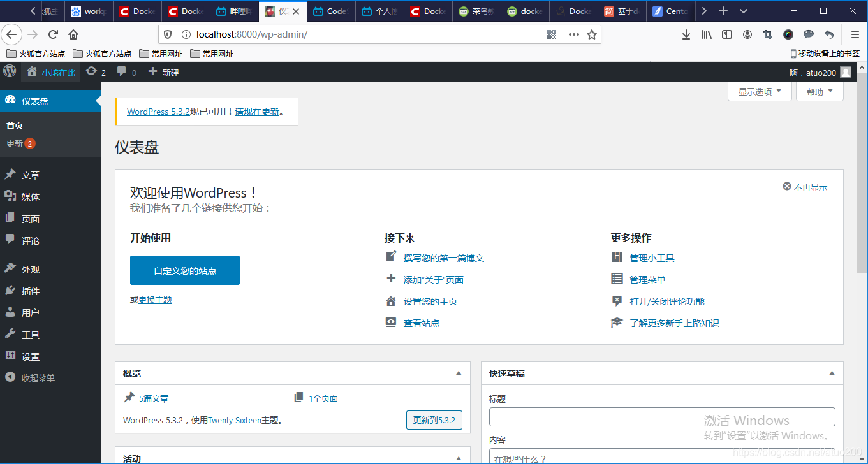The width and height of the screenshot is (868, 464).
Task: Click 设置您的主页 link
Action: pos(430,301)
